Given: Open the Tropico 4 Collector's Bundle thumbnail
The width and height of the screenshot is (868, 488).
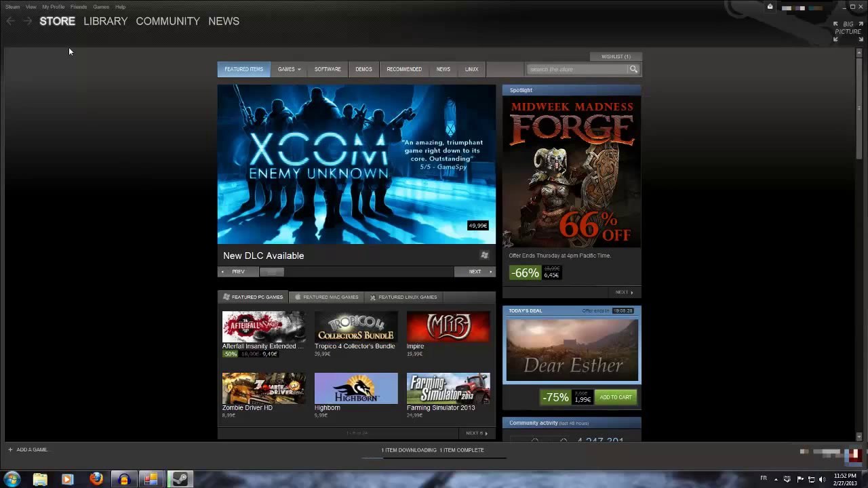Looking at the screenshot, I should coord(356,327).
